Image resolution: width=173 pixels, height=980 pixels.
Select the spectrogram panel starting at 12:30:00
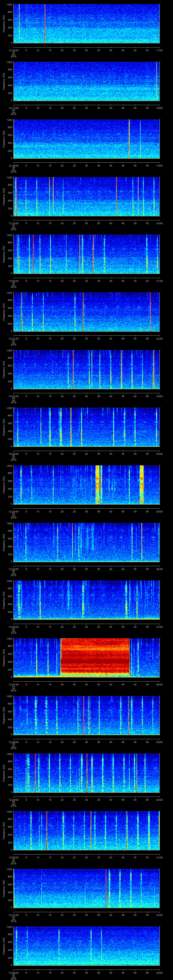coord(87,831)
